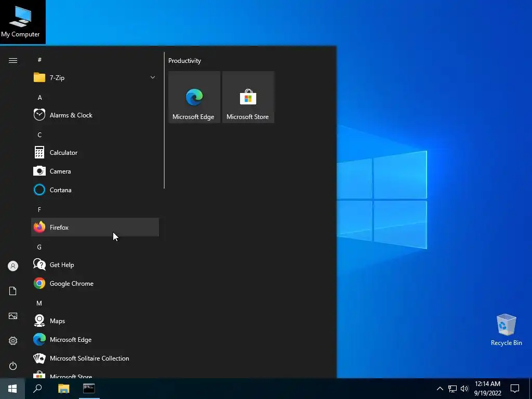Image resolution: width=532 pixels, height=399 pixels.
Task: Open network status tray icon
Action: point(453,389)
